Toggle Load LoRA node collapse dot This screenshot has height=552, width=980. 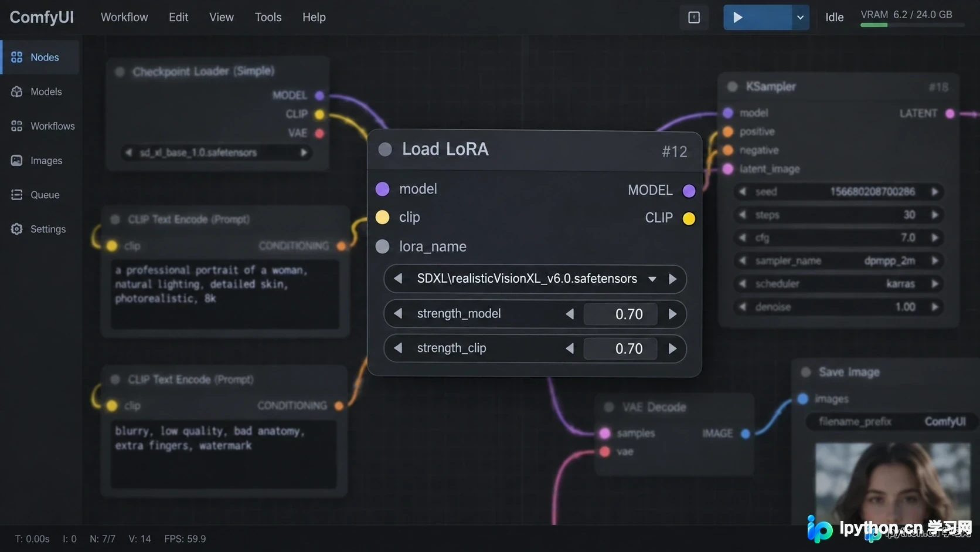pyautogui.click(x=385, y=150)
